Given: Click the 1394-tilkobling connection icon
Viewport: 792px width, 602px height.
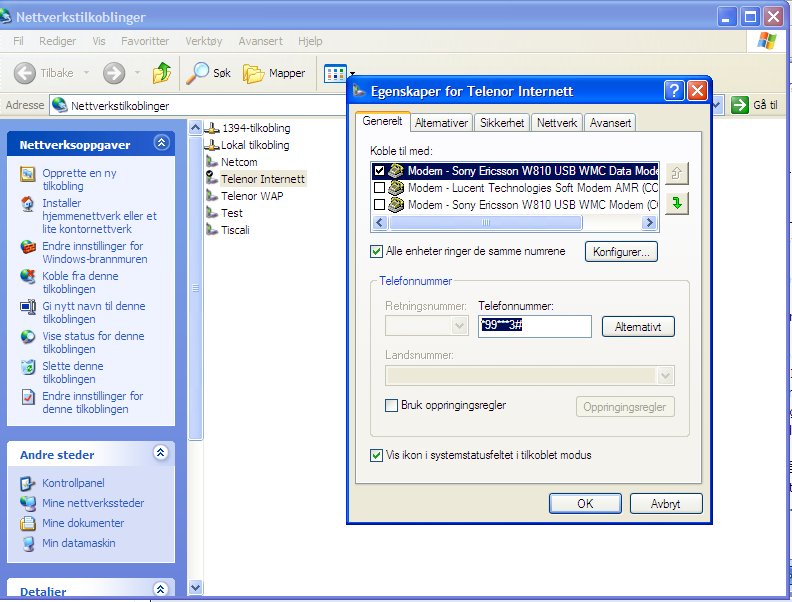Looking at the screenshot, I should (x=212, y=128).
